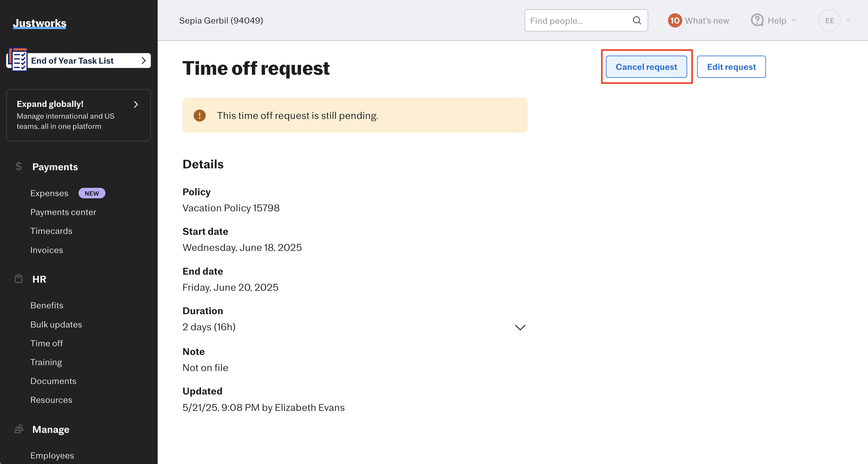
Task: Open the Timecards page
Action: coord(51,231)
